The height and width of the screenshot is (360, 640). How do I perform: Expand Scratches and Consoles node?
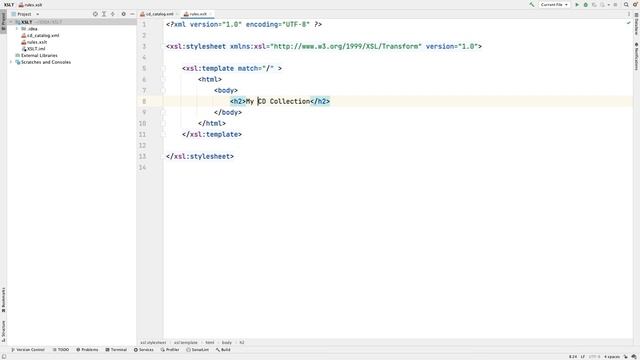pyautogui.click(x=11, y=62)
